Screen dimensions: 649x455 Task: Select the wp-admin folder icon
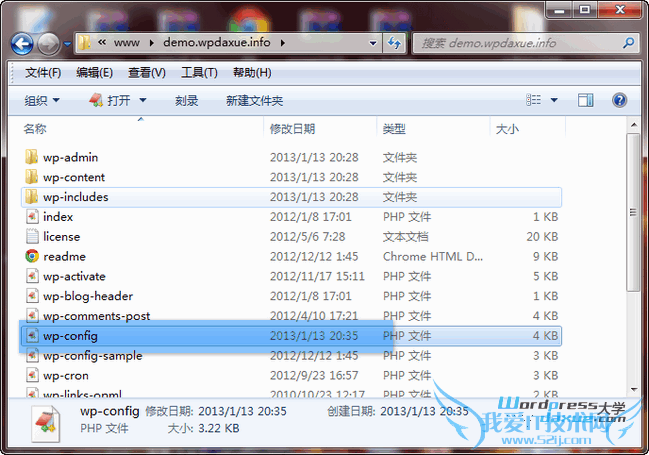pos(31,157)
